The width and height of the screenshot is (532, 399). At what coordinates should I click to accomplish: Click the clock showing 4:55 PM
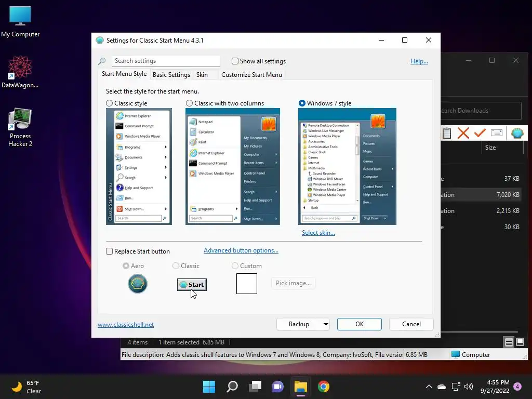click(x=495, y=387)
